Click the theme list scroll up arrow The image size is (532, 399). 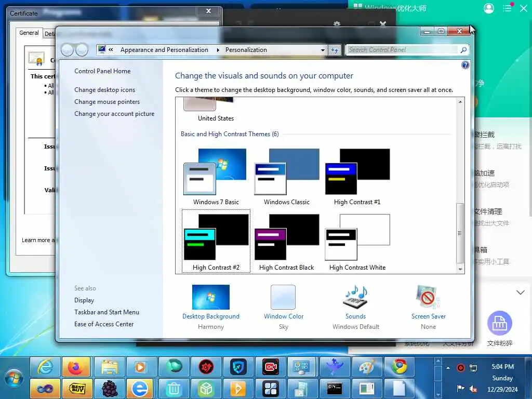460,102
